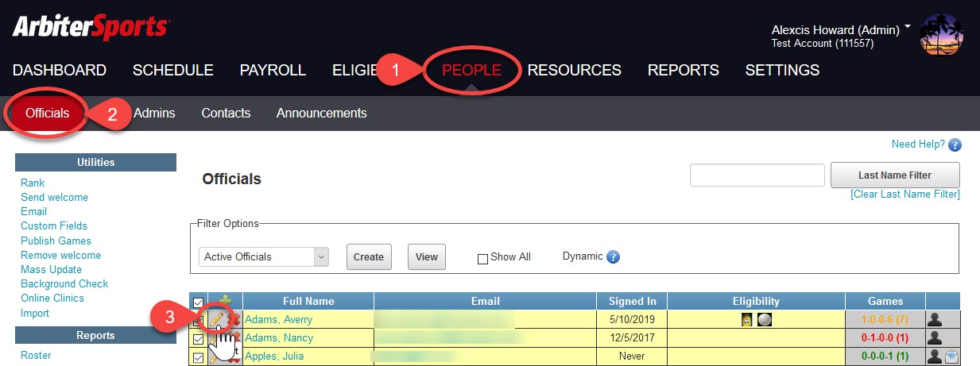
Task: Open the REPORTS menu
Action: point(684,70)
